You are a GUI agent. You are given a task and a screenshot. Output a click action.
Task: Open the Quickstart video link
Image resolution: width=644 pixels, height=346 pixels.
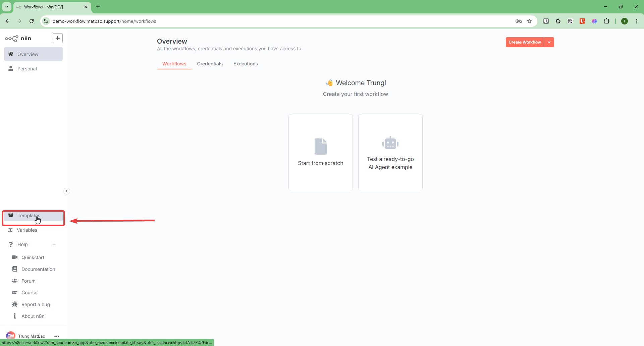pos(33,257)
